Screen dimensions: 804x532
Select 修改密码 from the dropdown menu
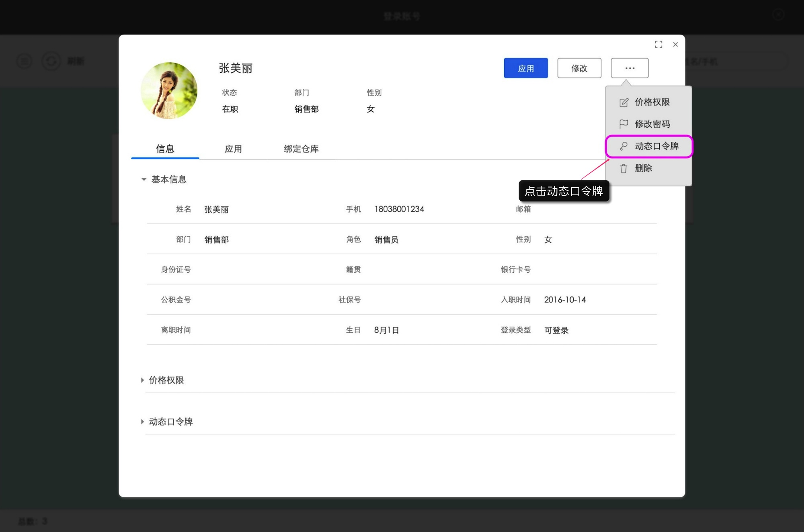point(652,124)
